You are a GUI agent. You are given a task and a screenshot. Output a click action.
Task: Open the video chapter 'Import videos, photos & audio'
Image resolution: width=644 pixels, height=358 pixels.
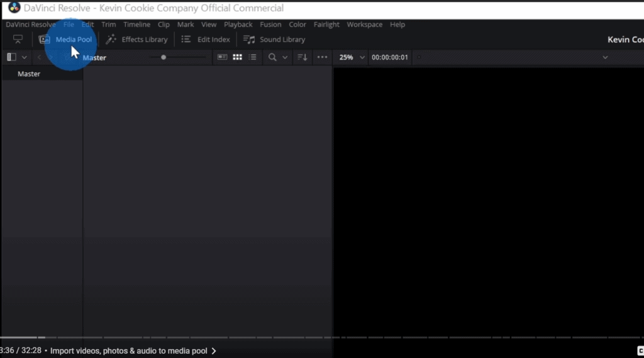(128, 350)
